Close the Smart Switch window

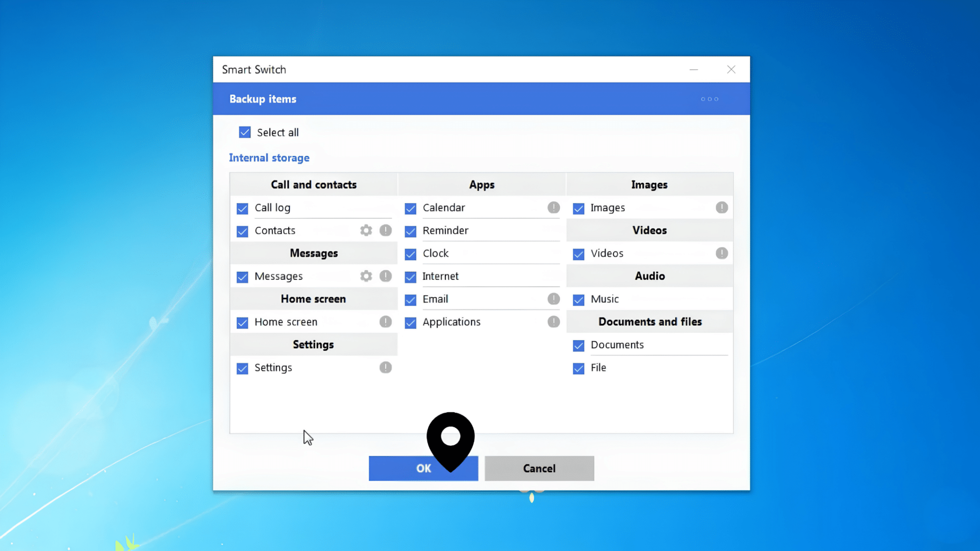click(x=731, y=70)
